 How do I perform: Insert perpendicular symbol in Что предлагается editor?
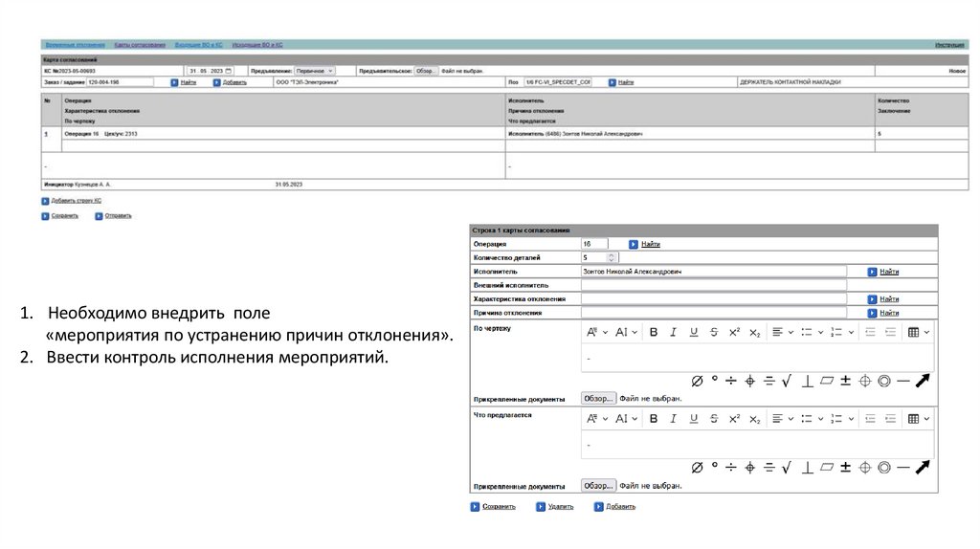pyautogui.click(x=807, y=467)
